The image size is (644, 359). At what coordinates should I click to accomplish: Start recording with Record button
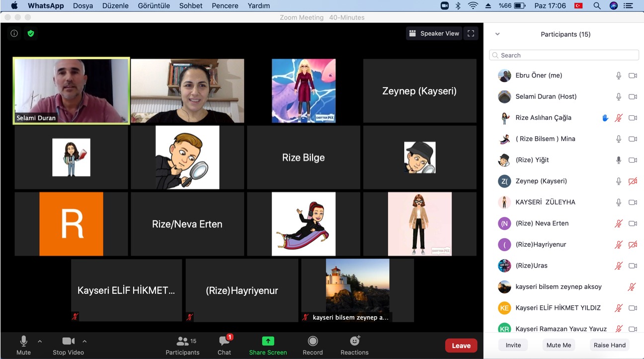coord(313,346)
